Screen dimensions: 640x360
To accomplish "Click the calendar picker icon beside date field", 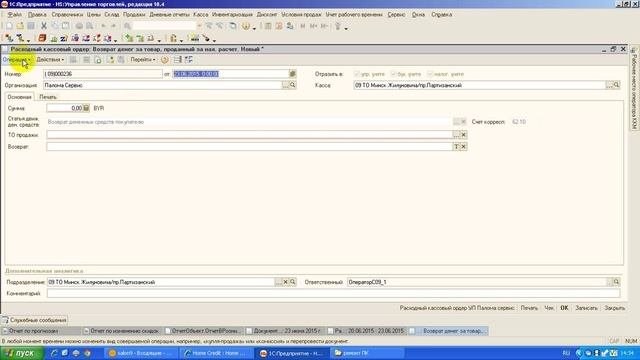I will click(292, 74).
